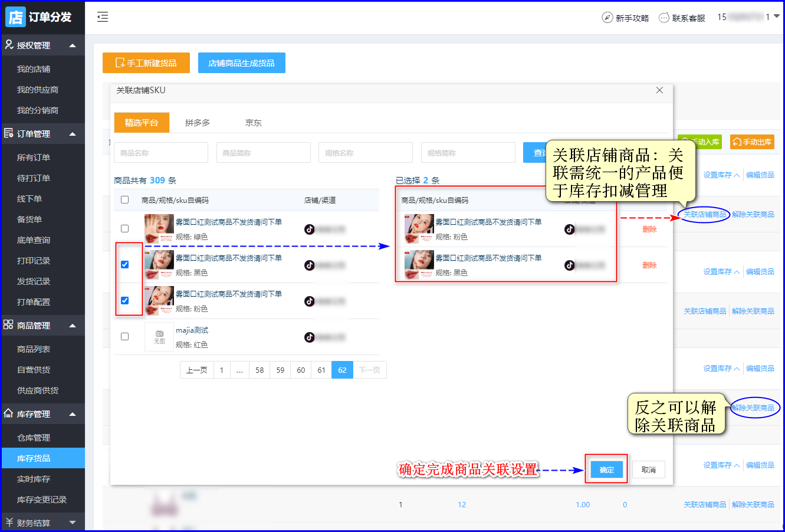
Task: Click the 新手攻略 compass icon
Action: [607, 18]
